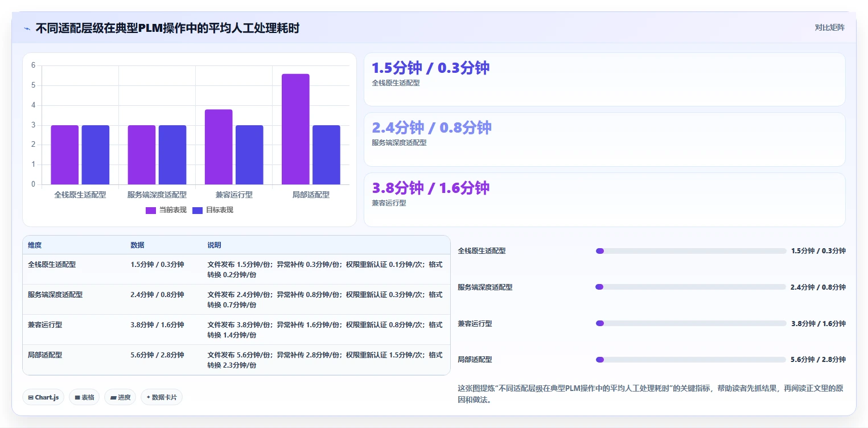Open the 2.4分钟 / 0.8分钟 data card
The height and width of the screenshot is (428, 868).
click(604, 139)
